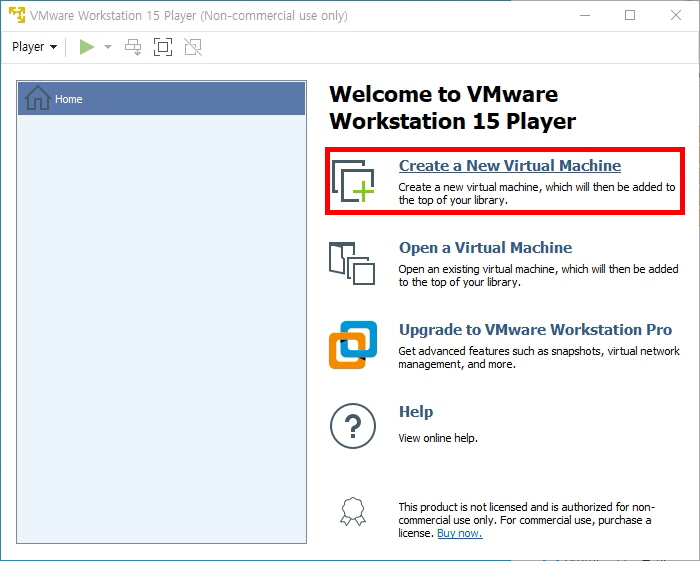
Task: Click the license ribbon badge icon
Action: point(353,511)
